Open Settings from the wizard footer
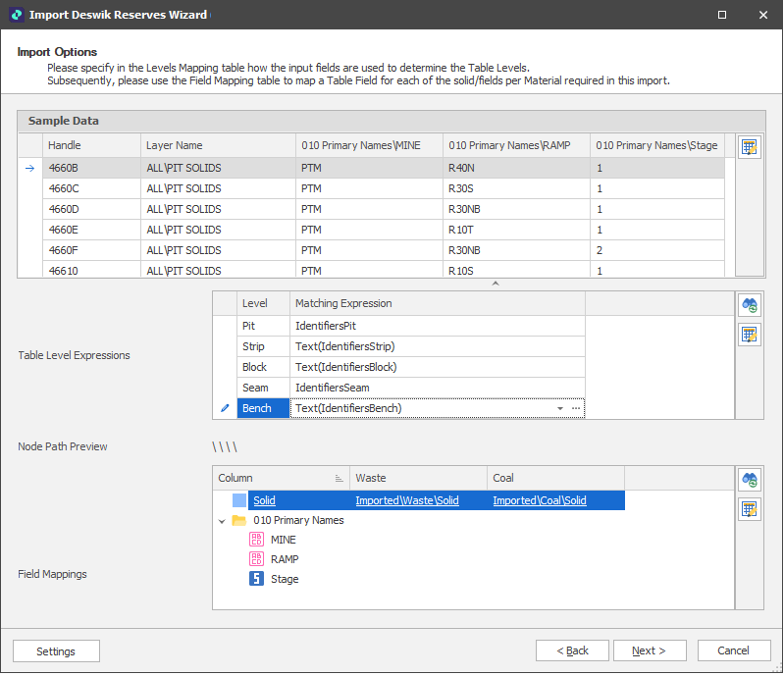The height and width of the screenshot is (676, 784). [x=56, y=650]
